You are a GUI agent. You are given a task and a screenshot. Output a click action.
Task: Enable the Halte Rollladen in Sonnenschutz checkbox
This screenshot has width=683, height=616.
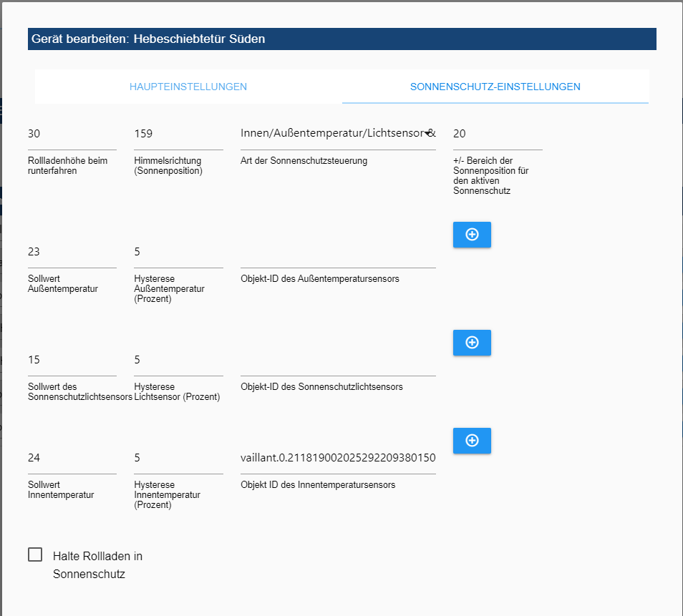tap(35, 554)
